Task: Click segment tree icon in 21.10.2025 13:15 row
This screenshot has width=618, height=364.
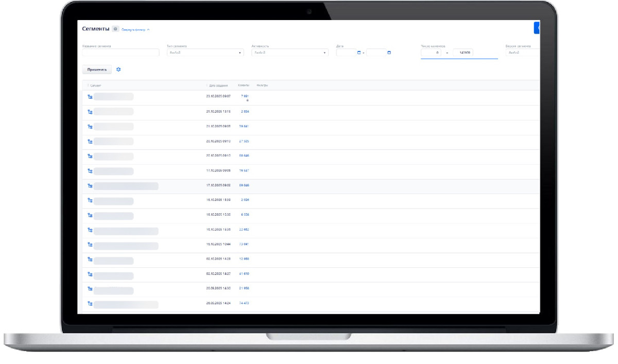Action: tap(90, 112)
